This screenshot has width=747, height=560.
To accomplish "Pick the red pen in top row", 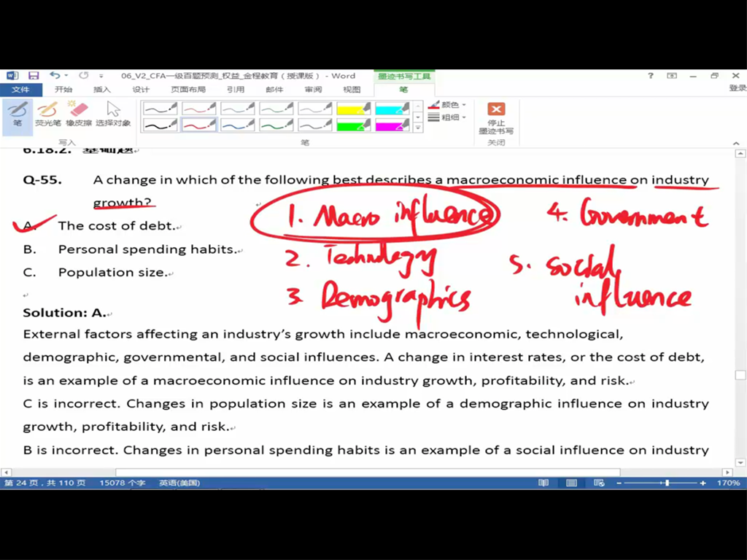I will coord(198,109).
